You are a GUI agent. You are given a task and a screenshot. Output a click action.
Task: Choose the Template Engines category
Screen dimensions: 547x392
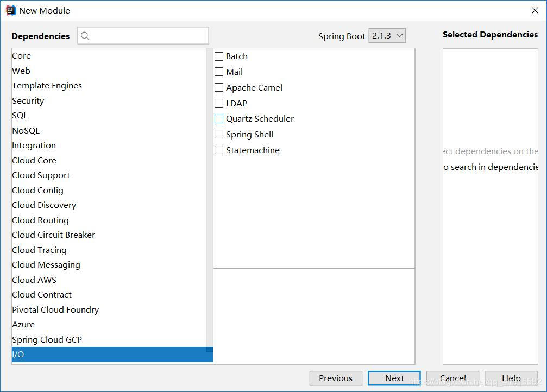pos(109,86)
